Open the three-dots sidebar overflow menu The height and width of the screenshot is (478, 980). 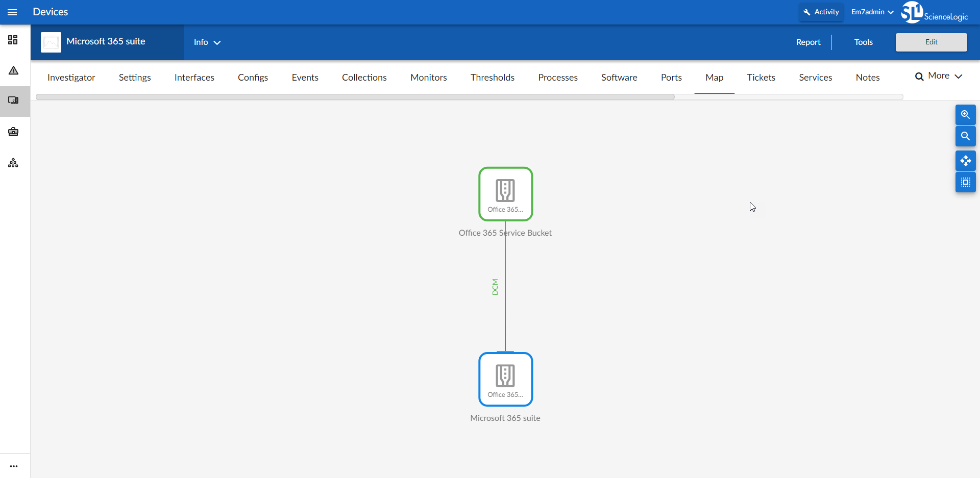pyautogui.click(x=14, y=466)
